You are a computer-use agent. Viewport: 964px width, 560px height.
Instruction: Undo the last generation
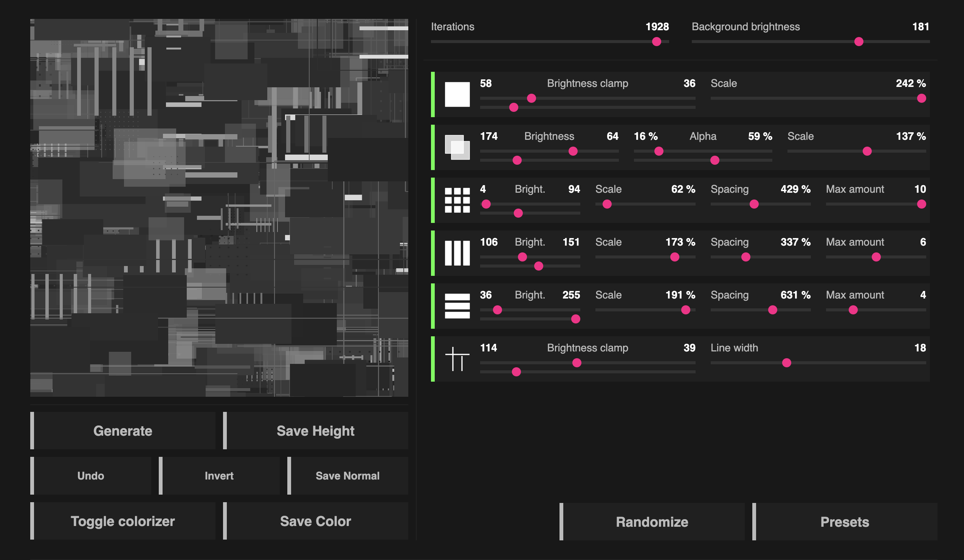coord(91,475)
